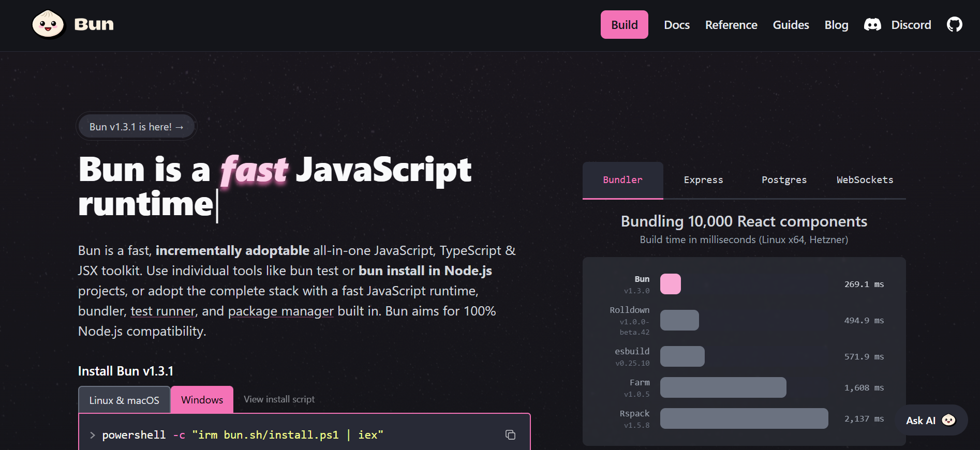Image resolution: width=980 pixels, height=450 pixels.
Task: Click the '494.9 ms' value
Action: pyautogui.click(x=864, y=321)
